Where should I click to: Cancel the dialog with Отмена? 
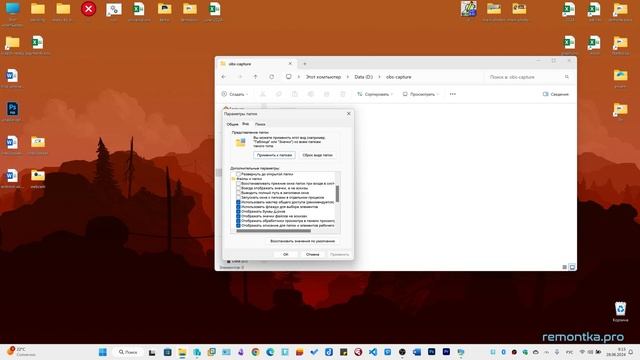pos(313,254)
